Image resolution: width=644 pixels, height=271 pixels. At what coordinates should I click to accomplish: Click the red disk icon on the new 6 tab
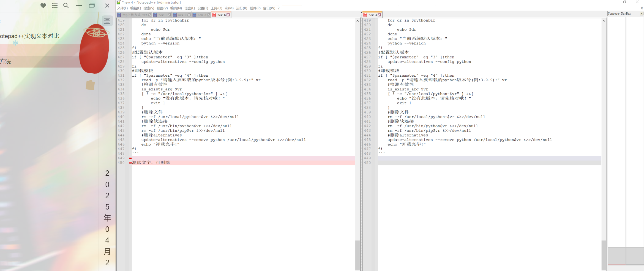tap(214, 15)
